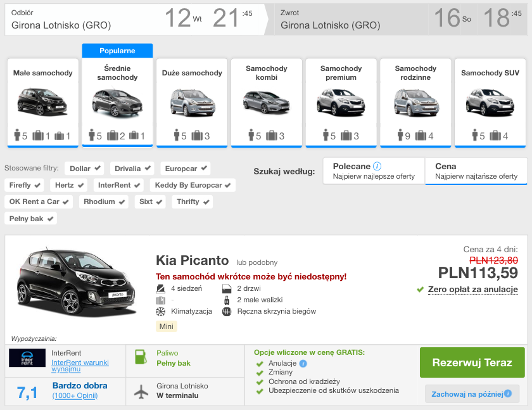Change pickup date 12 Wt

pyautogui.click(x=183, y=18)
